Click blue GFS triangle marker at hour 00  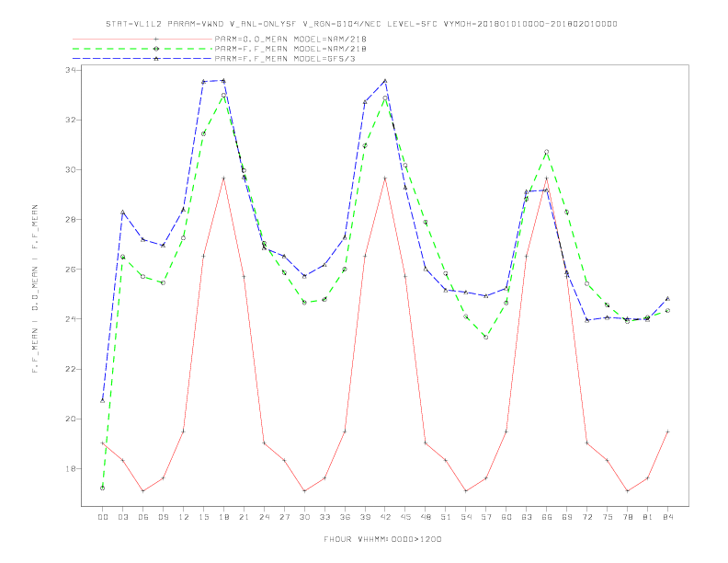click(x=103, y=400)
